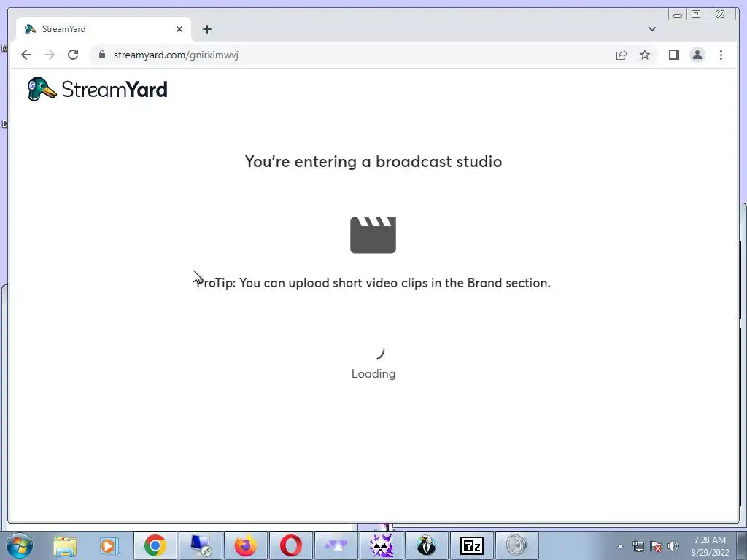The height and width of the screenshot is (560, 747).
Task: Open Chrome's three-dot menu
Action: (721, 55)
